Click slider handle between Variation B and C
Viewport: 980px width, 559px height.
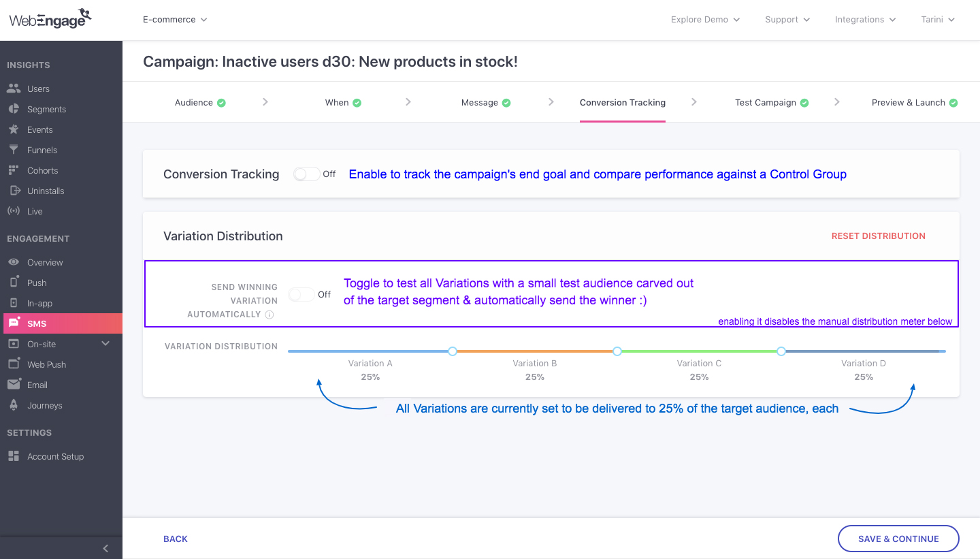[617, 351]
